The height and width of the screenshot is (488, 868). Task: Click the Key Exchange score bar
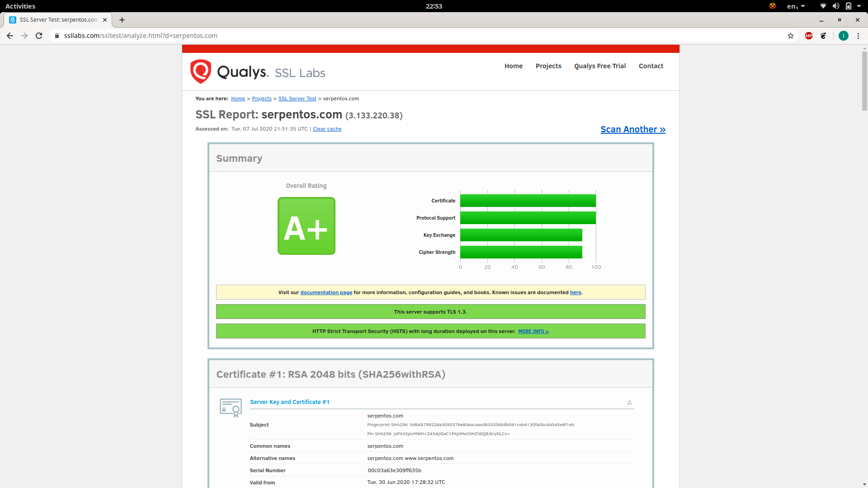click(x=521, y=235)
